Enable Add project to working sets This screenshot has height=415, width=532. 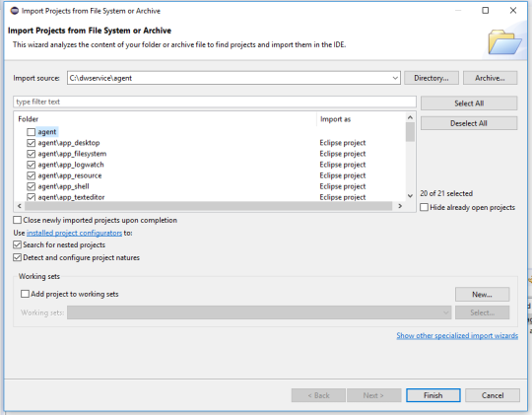[x=25, y=294]
